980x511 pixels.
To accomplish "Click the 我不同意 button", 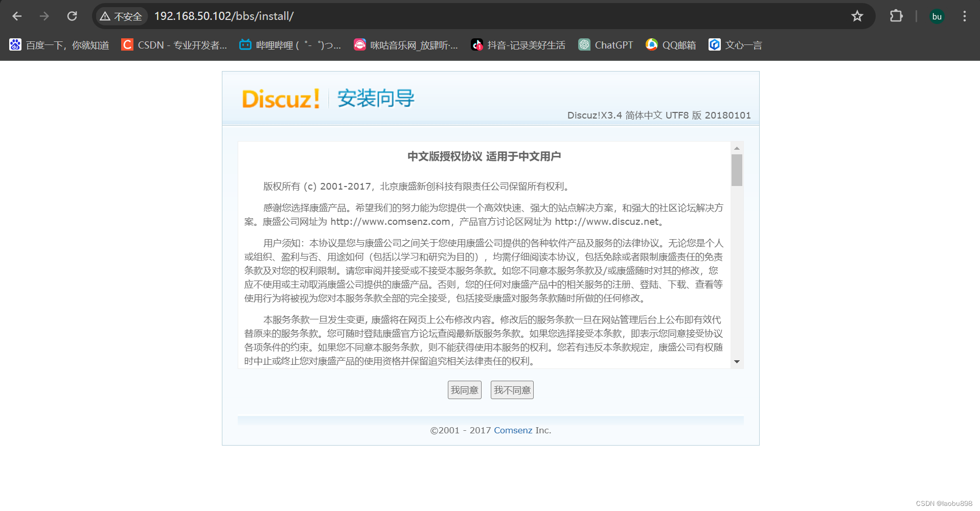I will coord(512,390).
